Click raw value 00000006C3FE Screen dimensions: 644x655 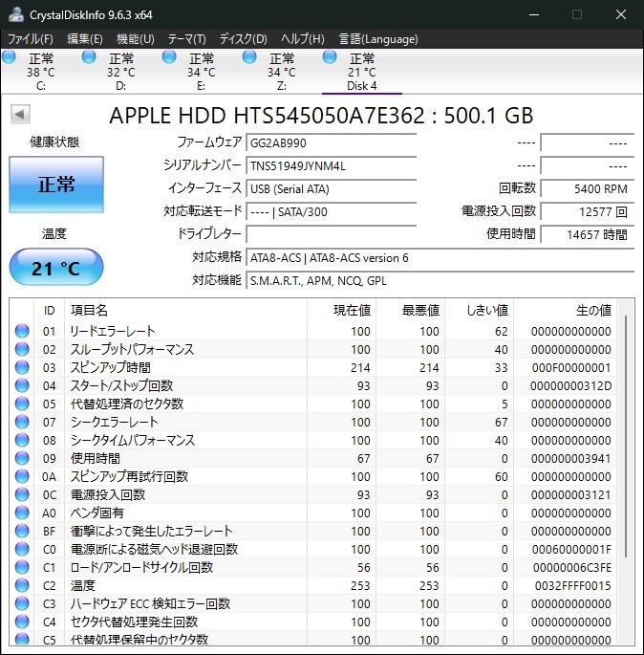point(571,567)
